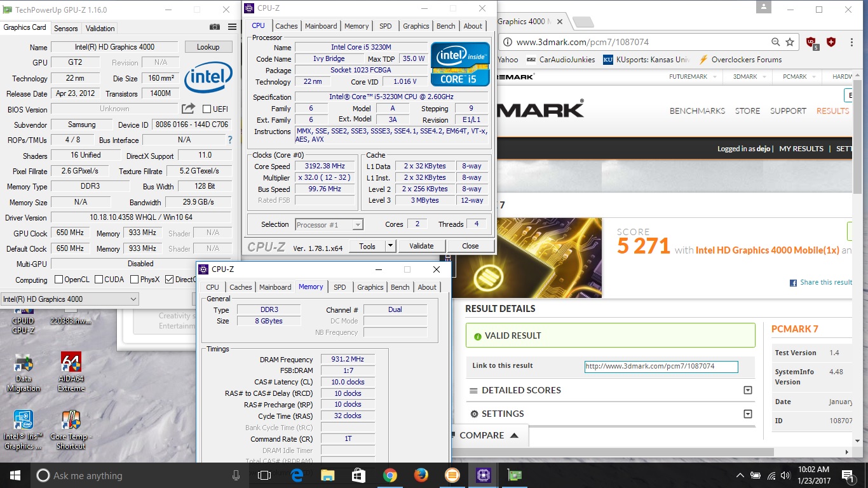Image resolution: width=868 pixels, height=488 pixels.
Task: Click the zoom magnifier icon in address bar
Action: 775,42
